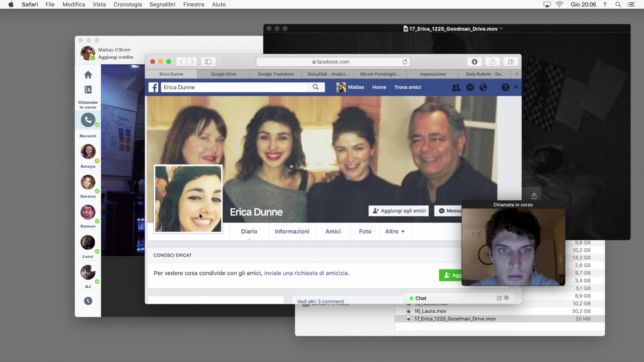644x362 pixels.
Task: Open Facebook notifications globe icon
Action: (483, 87)
